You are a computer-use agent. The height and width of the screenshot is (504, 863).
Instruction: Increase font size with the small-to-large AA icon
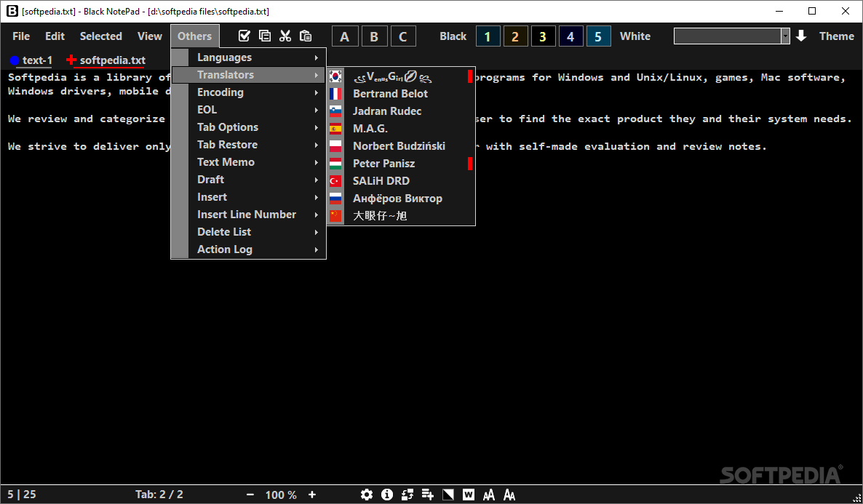(x=489, y=495)
